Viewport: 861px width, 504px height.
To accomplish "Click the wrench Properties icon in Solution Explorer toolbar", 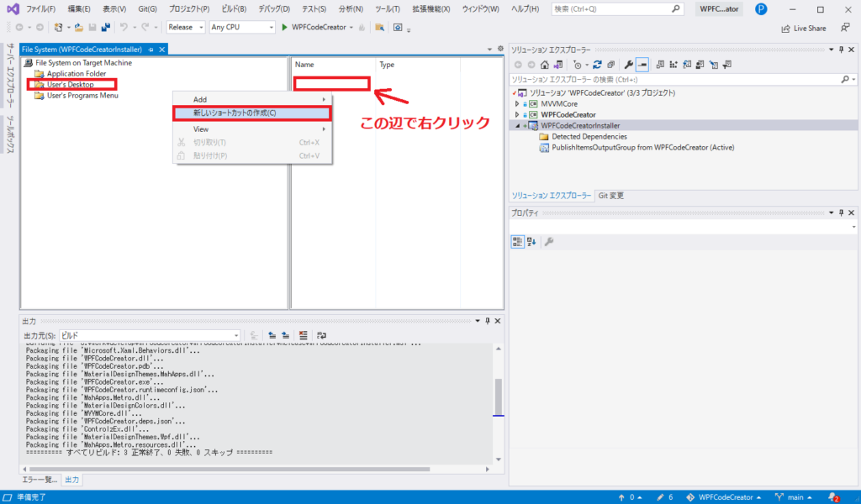I will click(x=629, y=65).
